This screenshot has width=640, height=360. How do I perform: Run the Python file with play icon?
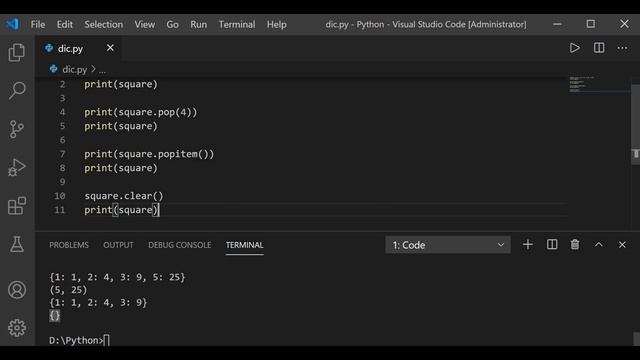tap(575, 48)
